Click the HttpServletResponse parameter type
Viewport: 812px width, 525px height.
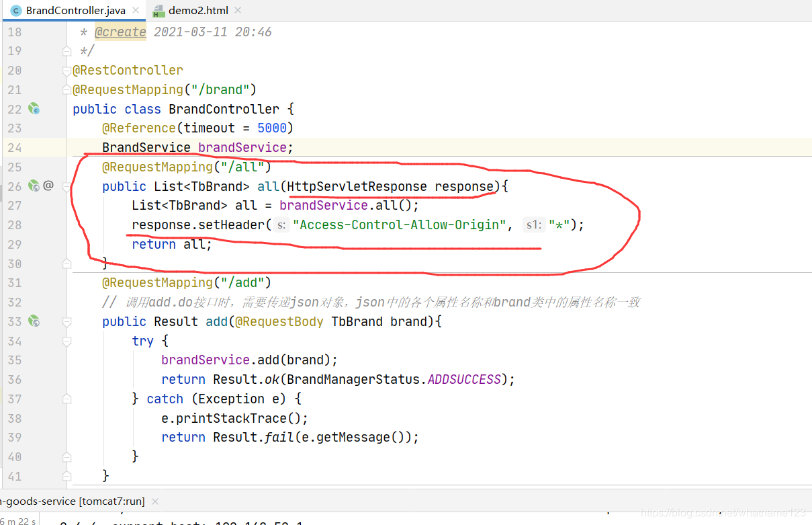[x=357, y=186]
